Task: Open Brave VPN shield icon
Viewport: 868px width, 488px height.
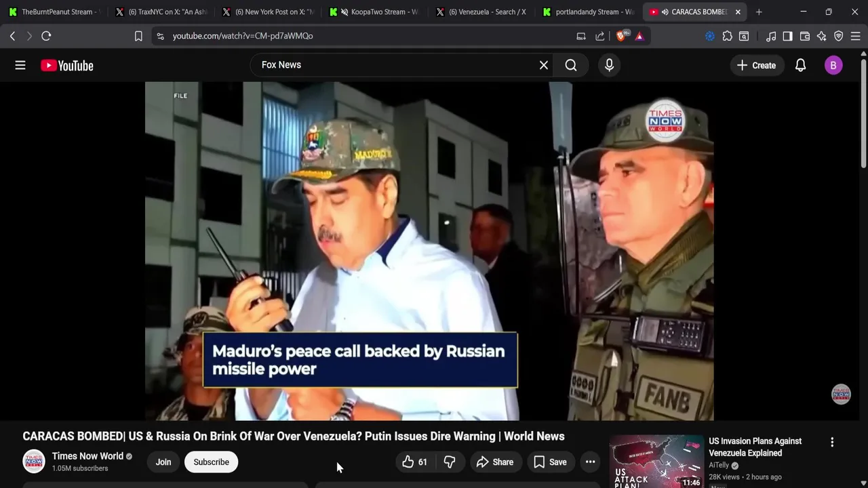Action: [x=839, y=36]
